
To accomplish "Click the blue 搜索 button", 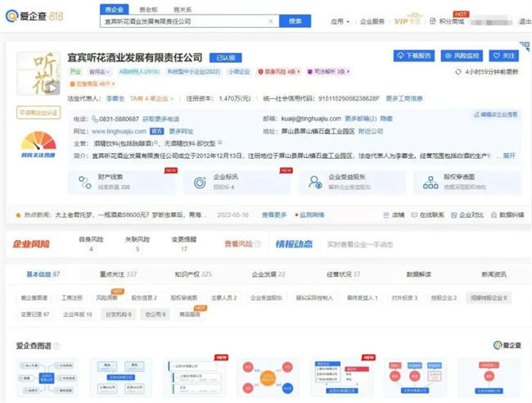I will tap(295, 21).
